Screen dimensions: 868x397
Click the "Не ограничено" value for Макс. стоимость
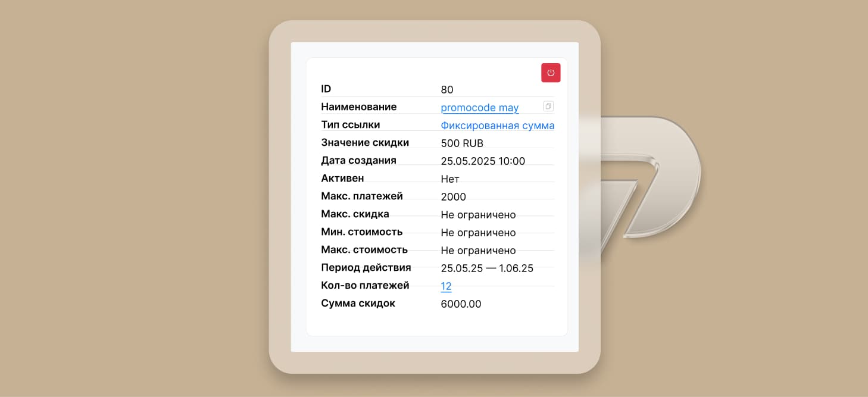[x=478, y=251]
